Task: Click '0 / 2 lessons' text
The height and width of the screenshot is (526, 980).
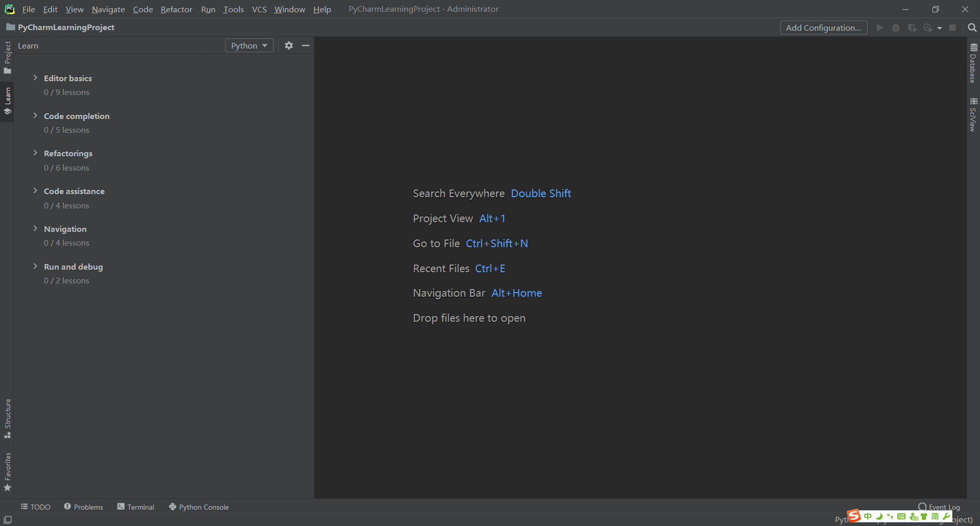Action: tap(66, 281)
